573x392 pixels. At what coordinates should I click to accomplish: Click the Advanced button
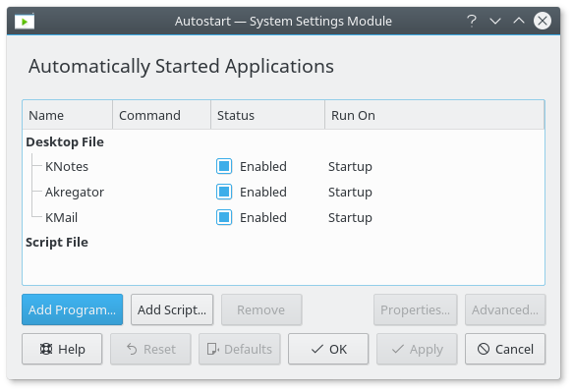tap(505, 309)
